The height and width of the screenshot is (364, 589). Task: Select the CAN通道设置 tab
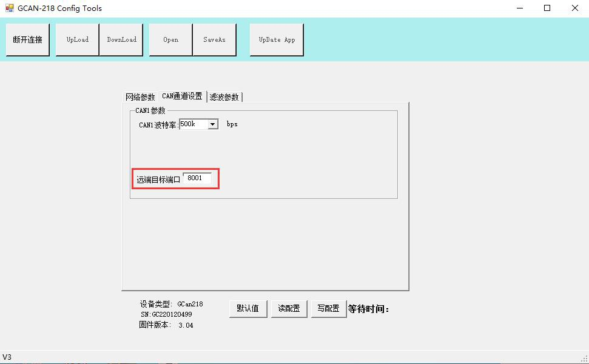pyautogui.click(x=182, y=96)
